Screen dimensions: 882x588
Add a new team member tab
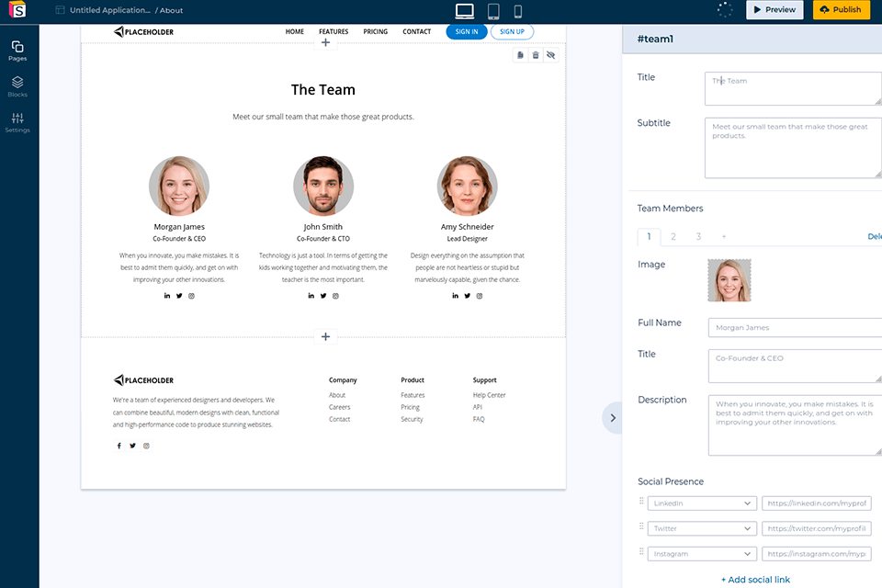(x=724, y=237)
